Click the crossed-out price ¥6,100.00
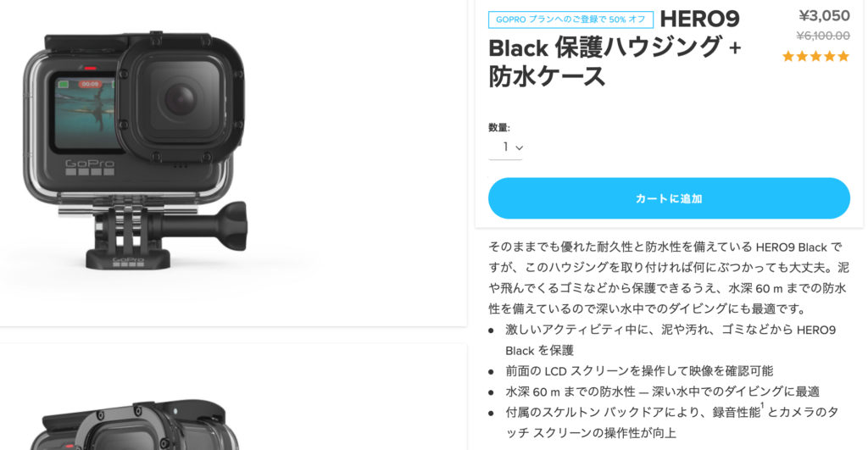Image resolution: width=868 pixels, height=450 pixels. point(823,36)
